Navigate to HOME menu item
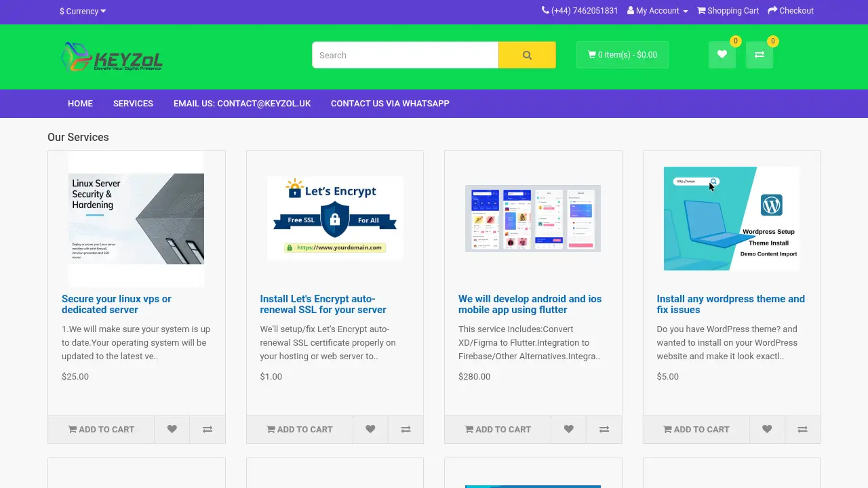This screenshot has height=488, width=868. (x=80, y=104)
